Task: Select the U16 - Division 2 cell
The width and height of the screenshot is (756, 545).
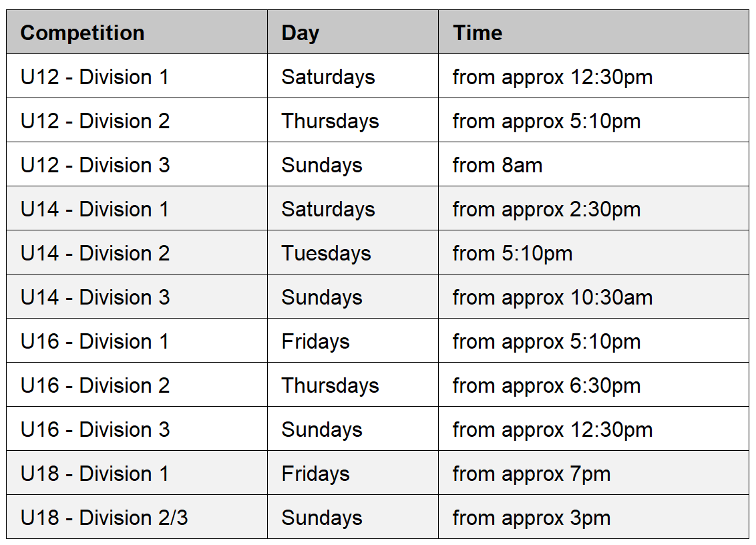Action: tap(137, 385)
